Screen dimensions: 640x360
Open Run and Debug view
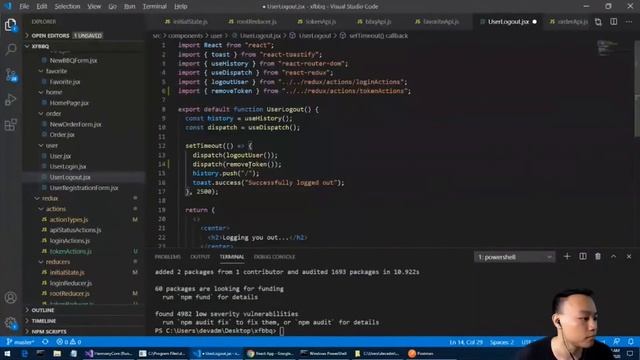tap(11, 100)
